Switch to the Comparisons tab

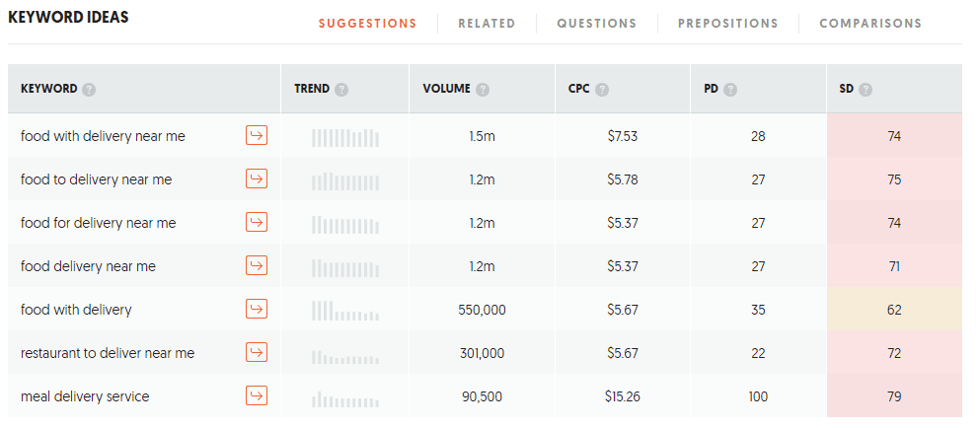(x=870, y=24)
